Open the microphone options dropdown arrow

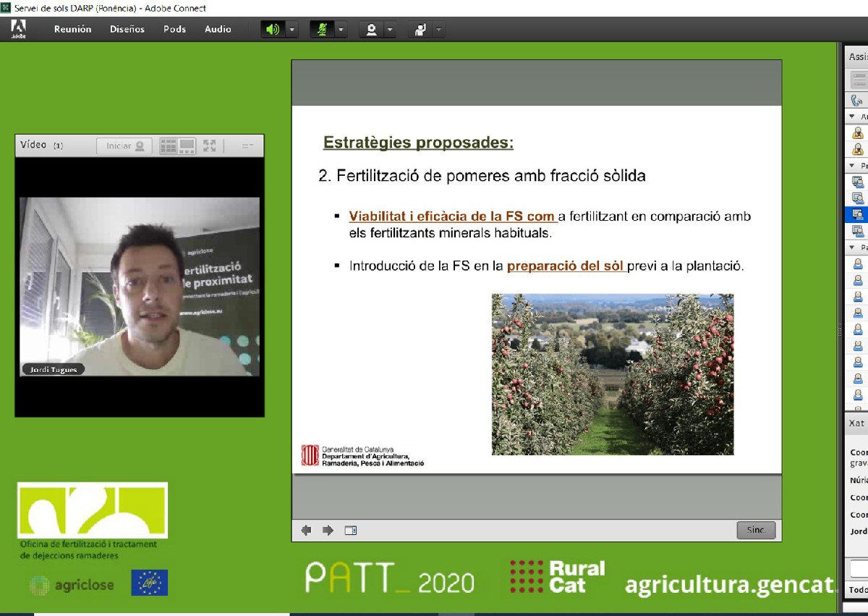click(341, 30)
